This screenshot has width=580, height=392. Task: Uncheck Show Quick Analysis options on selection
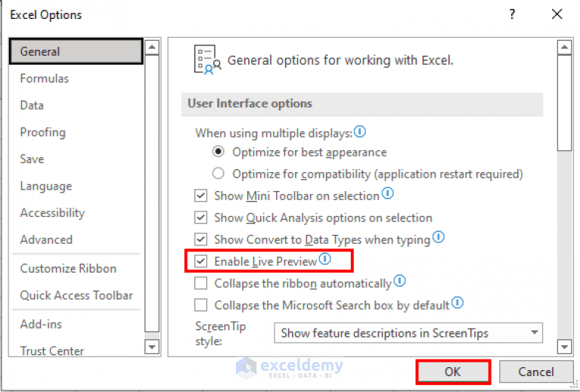[201, 218]
